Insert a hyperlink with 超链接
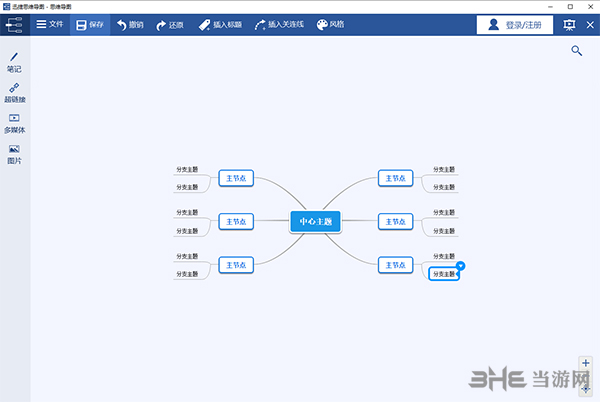600x402 pixels. 15,93
